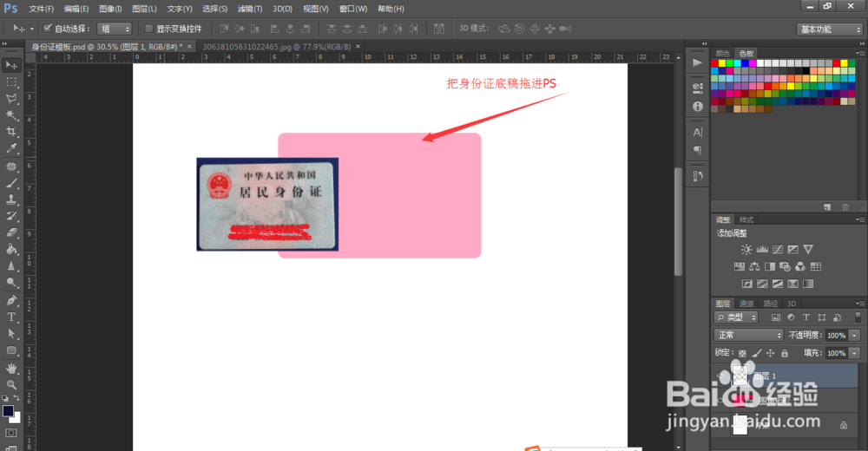Select the Brush tool

coord(11,183)
